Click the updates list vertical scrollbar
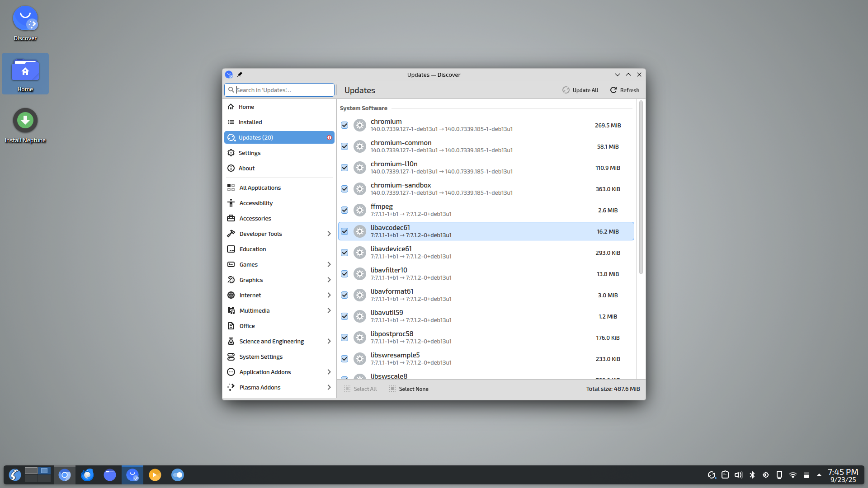868x488 pixels. (x=641, y=188)
